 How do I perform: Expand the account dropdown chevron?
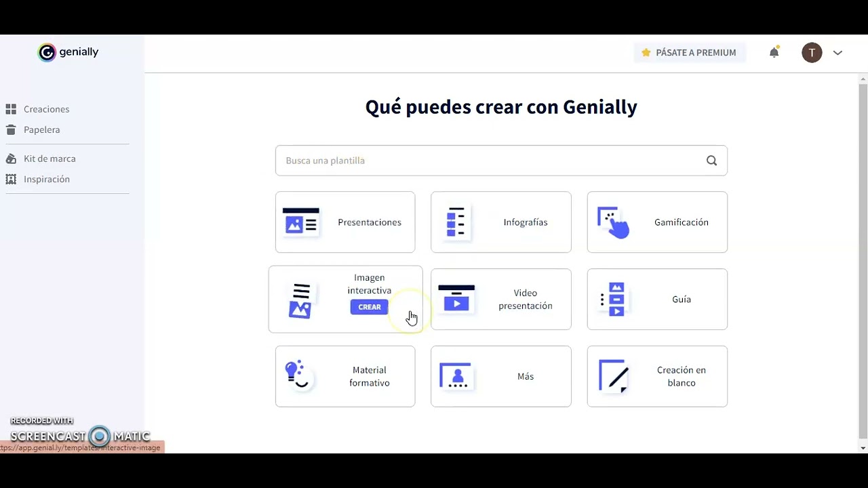pyautogui.click(x=837, y=53)
